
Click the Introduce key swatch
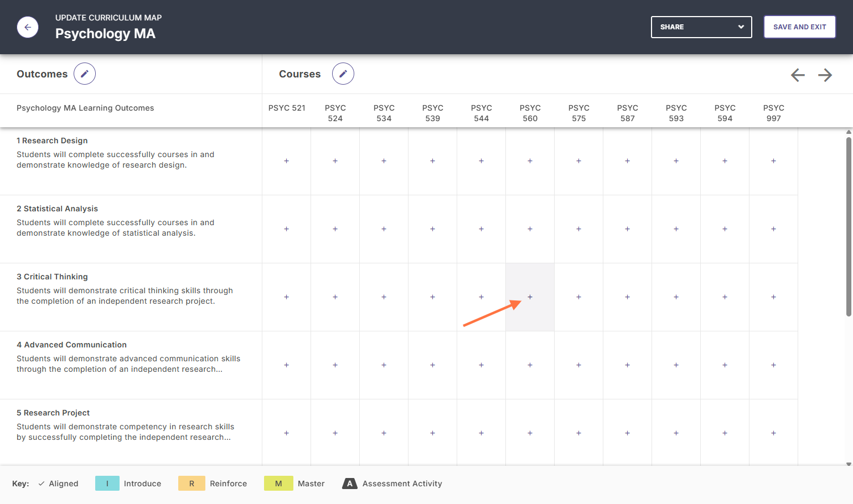107,484
